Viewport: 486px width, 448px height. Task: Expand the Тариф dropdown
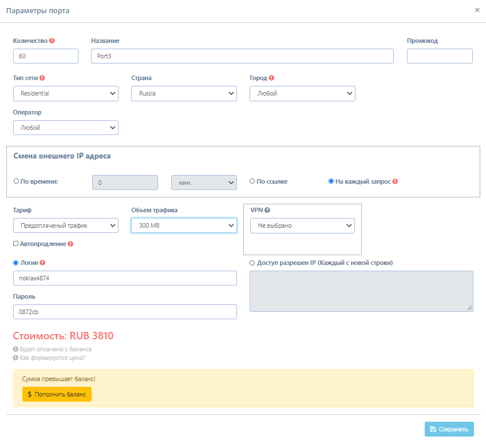pos(65,225)
